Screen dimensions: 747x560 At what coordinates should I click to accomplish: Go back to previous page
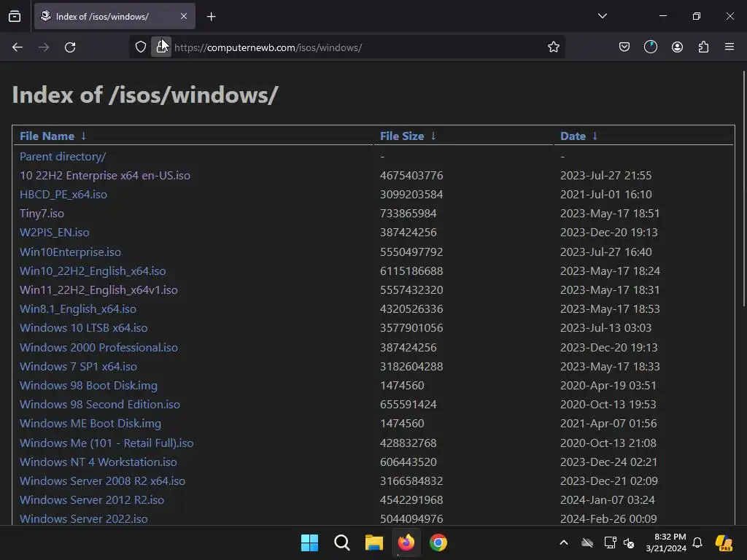click(18, 47)
